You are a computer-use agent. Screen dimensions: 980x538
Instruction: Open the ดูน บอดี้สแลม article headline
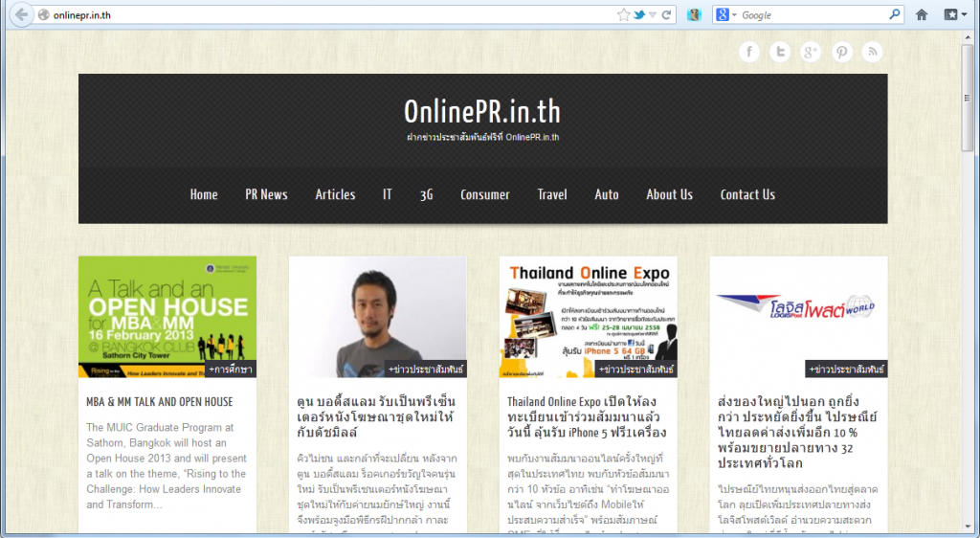[x=376, y=416]
